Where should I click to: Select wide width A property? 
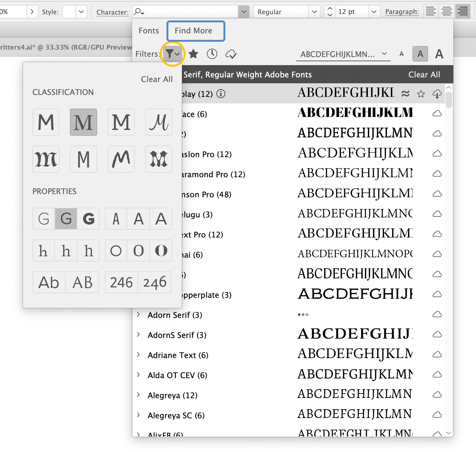point(161,219)
